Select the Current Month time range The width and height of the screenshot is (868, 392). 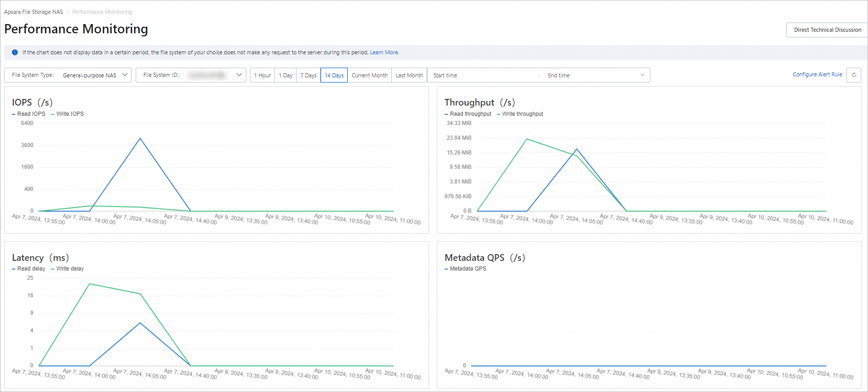coord(369,75)
